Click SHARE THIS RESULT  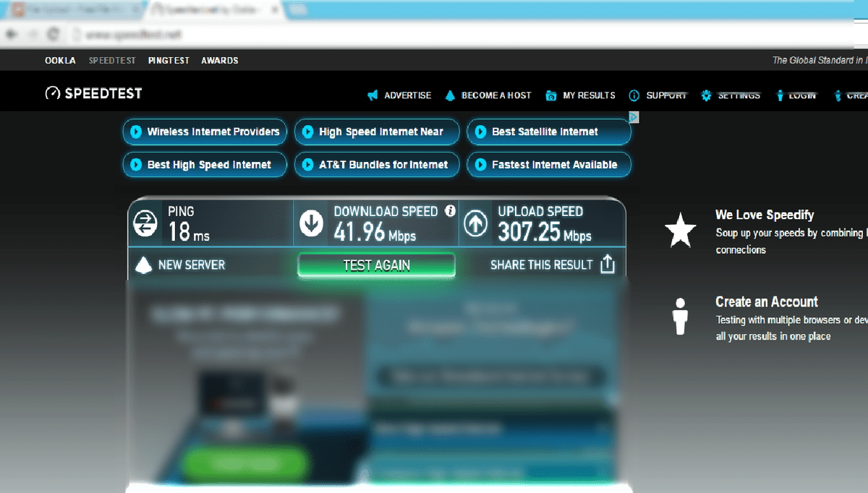541,265
